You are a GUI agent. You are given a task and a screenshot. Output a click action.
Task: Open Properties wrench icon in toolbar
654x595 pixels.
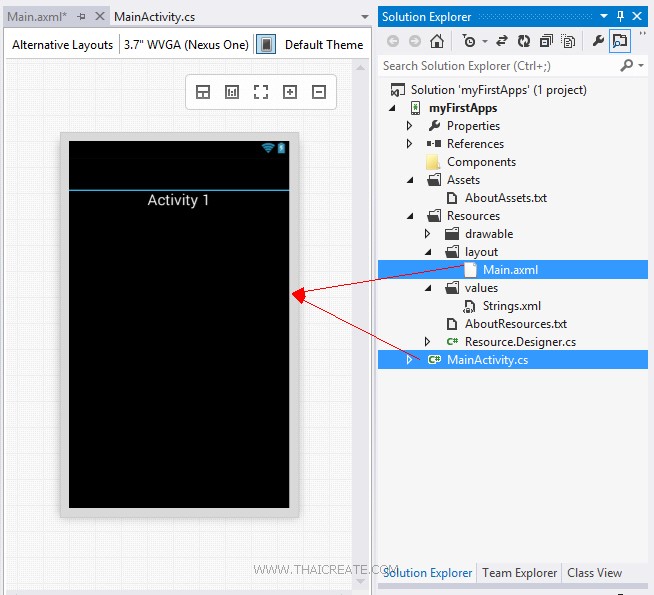click(x=598, y=41)
